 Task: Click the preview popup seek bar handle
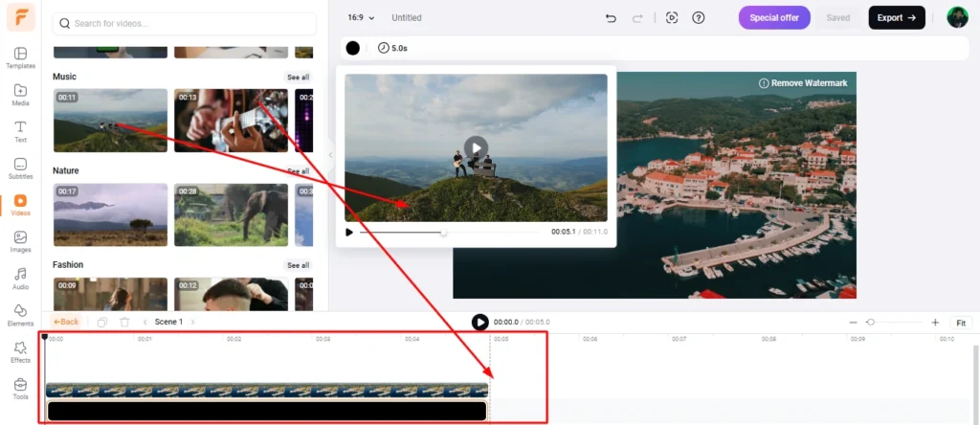(x=443, y=233)
